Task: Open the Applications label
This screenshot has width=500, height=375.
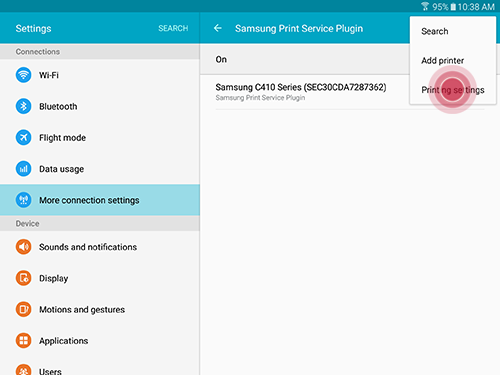Action: point(64,341)
